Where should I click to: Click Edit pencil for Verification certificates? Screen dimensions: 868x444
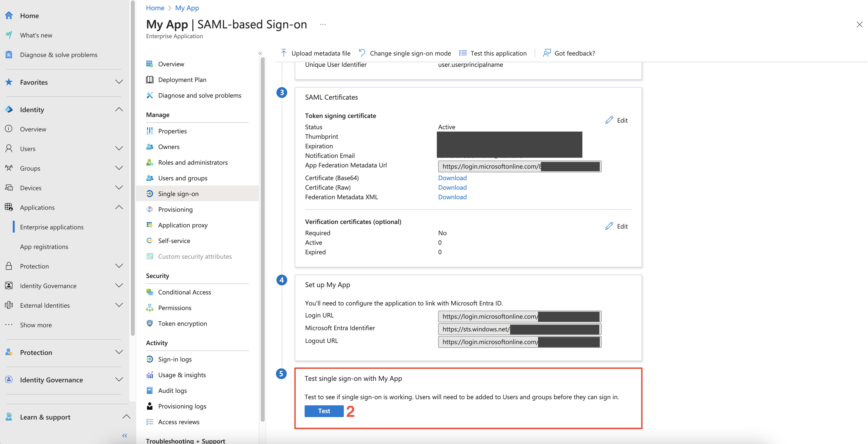(x=609, y=226)
